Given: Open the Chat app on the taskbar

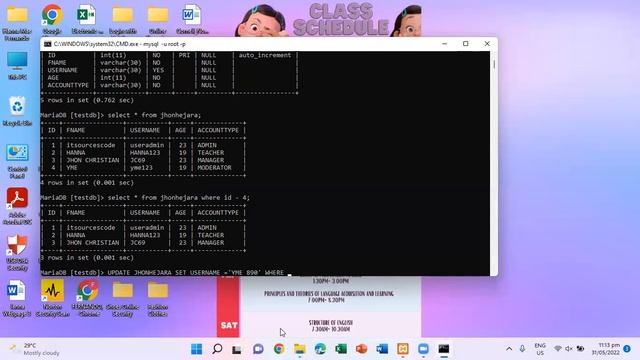Looking at the screenshot, I should click(258, 349).
